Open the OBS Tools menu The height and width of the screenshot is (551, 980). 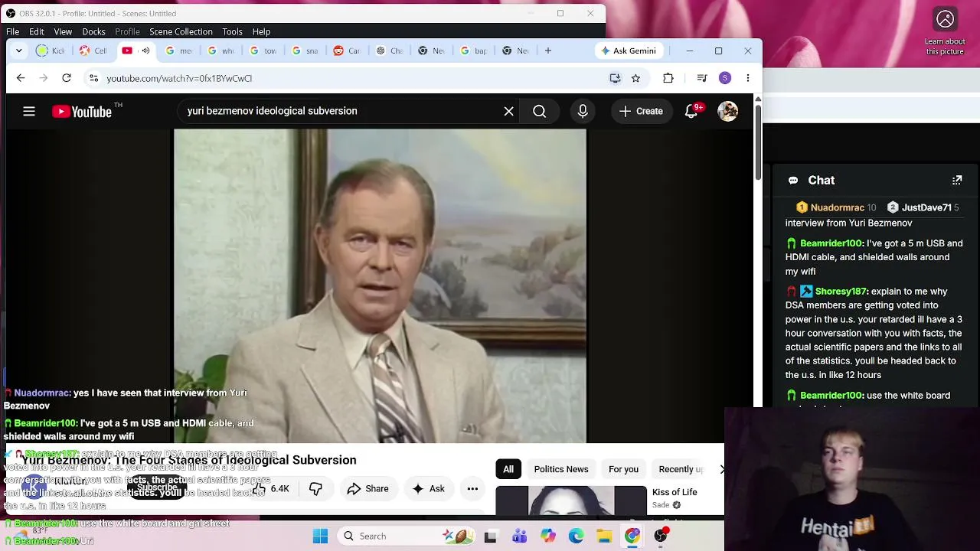click(x=232, y=31)
